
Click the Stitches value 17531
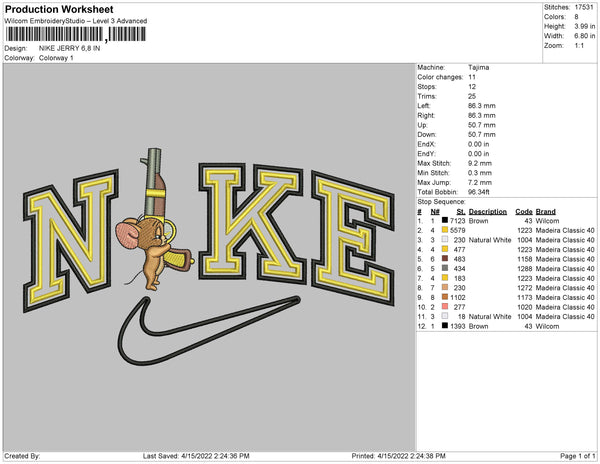click(584, 7)
